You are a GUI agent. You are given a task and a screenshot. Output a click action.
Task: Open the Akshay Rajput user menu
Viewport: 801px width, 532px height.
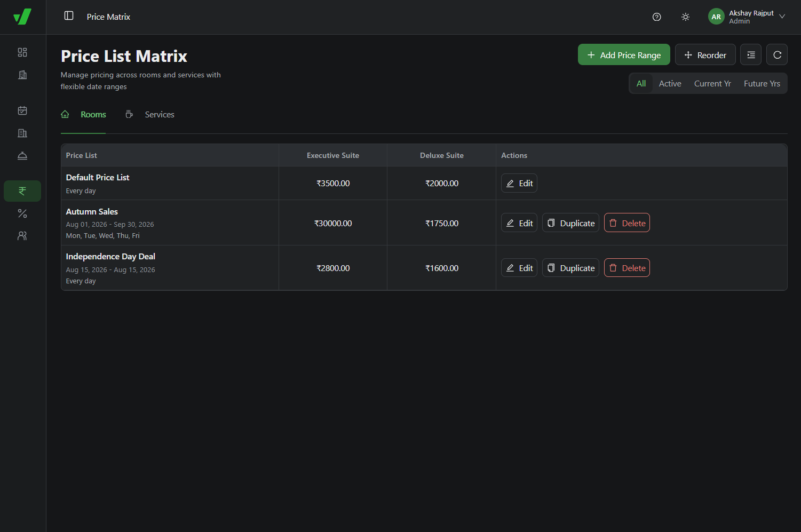point(747,17)
